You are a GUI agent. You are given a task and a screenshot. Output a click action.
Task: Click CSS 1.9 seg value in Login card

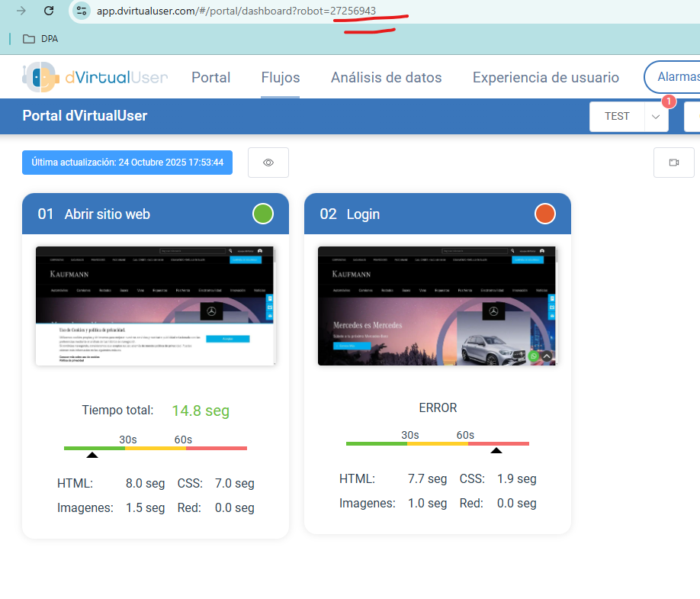coord(517,479)
